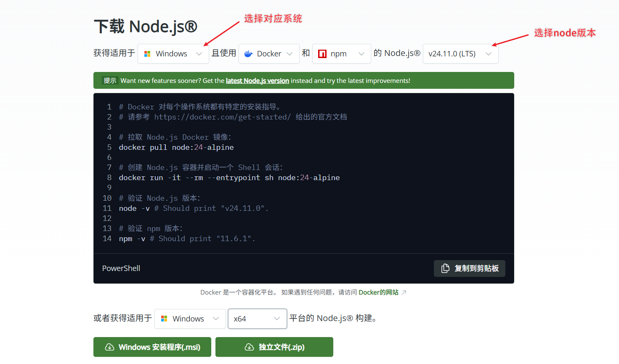Click the Windows 安装程序(.msi) button
Image resolution: width=619 pixels, height=364 pixels.
tap(152, 347)
